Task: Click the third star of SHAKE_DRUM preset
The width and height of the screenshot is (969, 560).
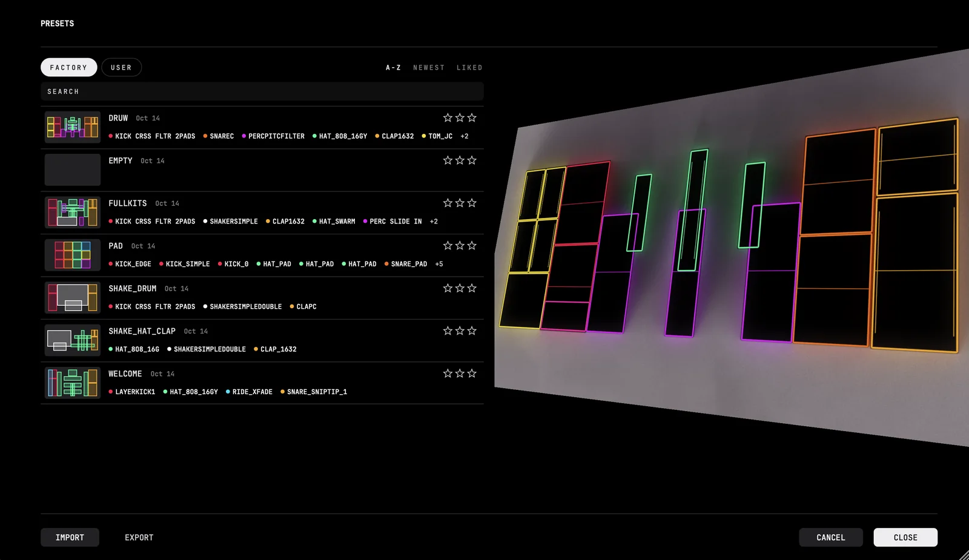Action: click(x=472, y=288)
